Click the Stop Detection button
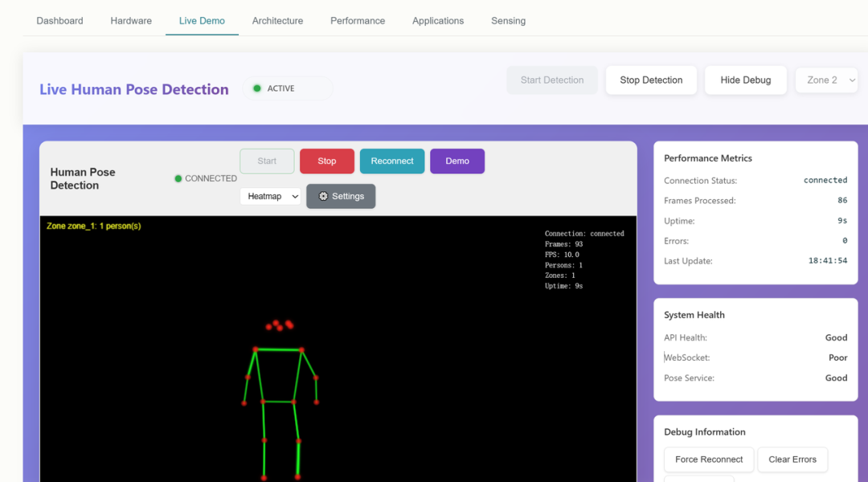868x482 pixels. (x=651, y=80)
